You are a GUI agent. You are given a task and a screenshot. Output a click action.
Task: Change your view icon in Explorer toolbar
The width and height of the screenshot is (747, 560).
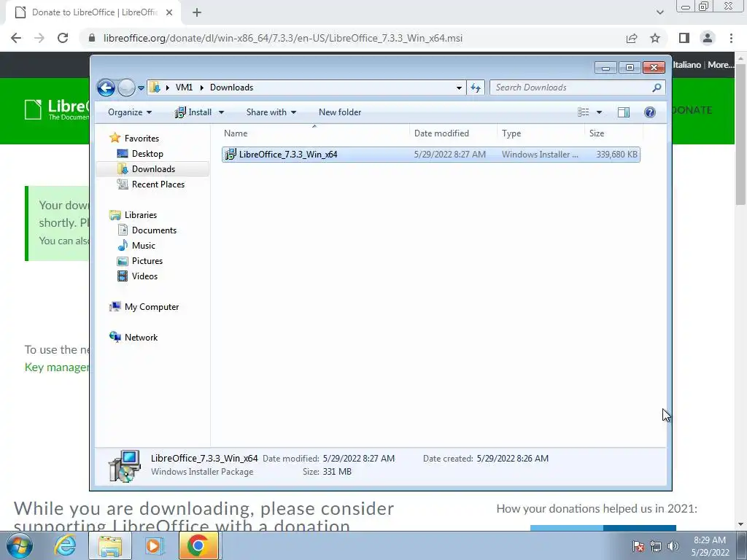tap(584, 112)
